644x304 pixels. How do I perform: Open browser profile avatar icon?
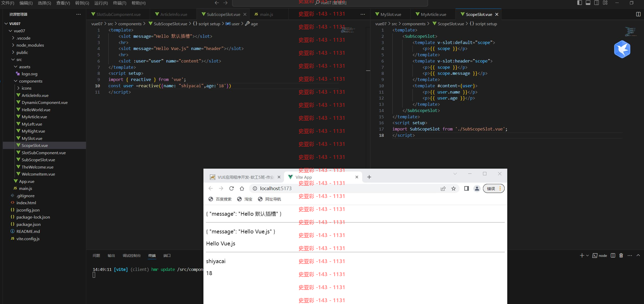477,188
